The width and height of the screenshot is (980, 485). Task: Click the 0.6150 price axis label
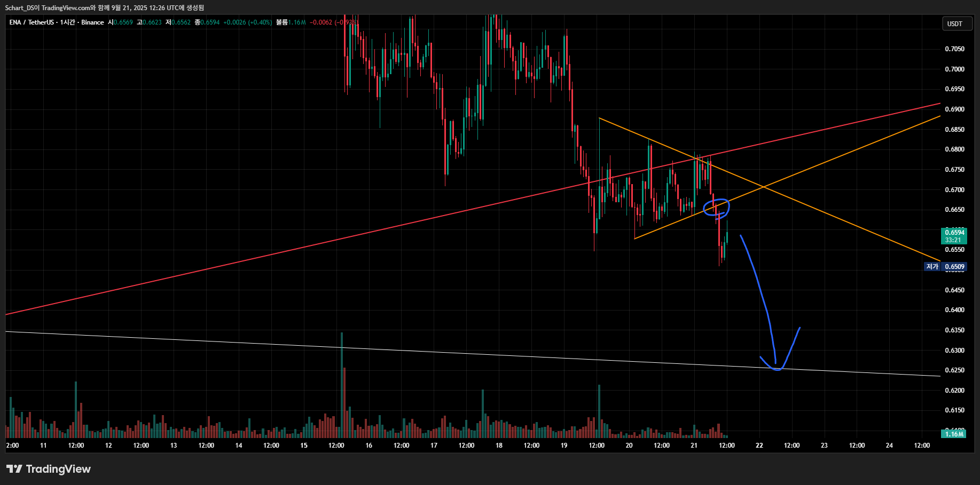click(954, 410)
